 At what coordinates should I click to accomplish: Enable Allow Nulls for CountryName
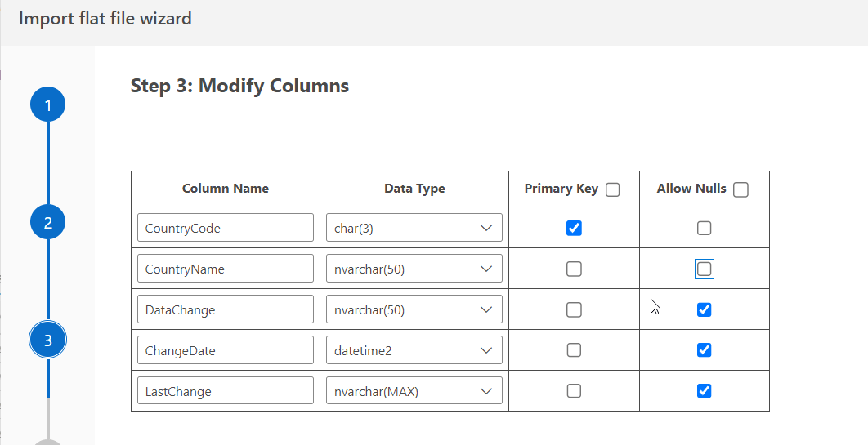point(704,269)
